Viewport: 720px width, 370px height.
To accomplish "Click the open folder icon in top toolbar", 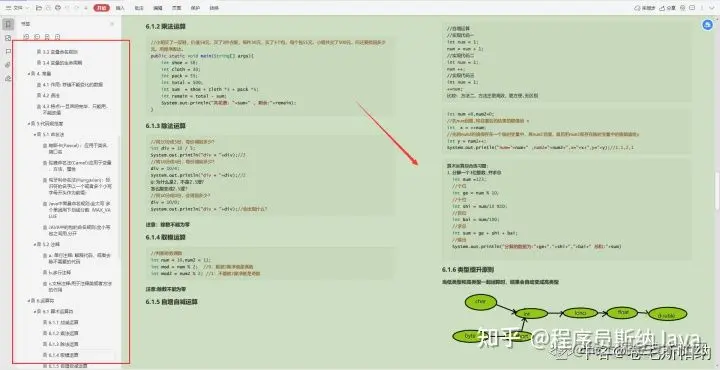I will pyautogui.click(x=38, y=8).
